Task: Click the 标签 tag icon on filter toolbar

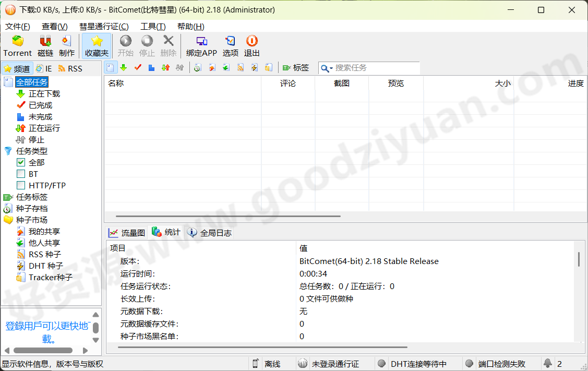Action: point(296,68)
